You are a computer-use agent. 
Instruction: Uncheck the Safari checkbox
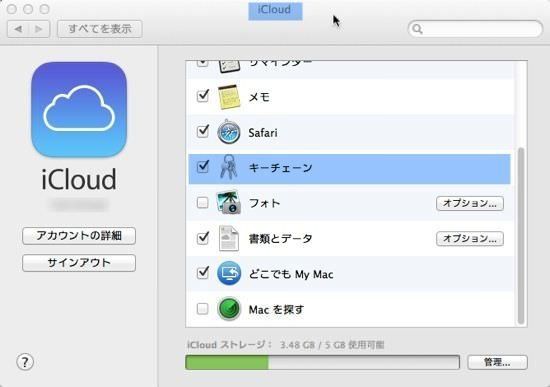tap(203, 131)
